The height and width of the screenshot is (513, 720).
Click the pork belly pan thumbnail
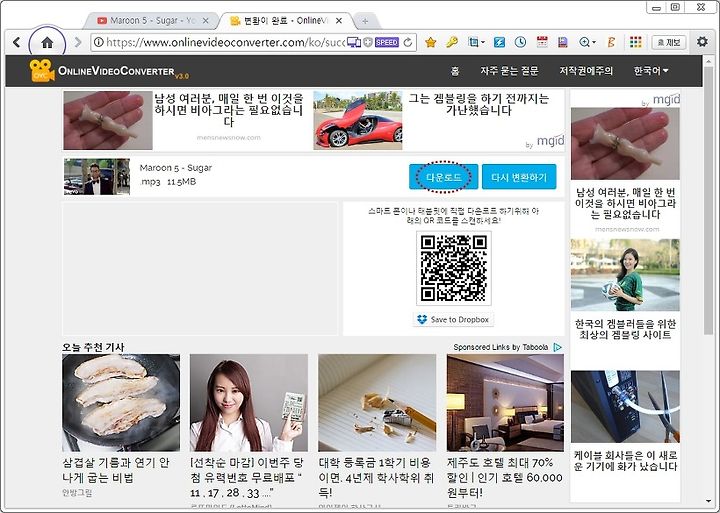click(121, 403)
